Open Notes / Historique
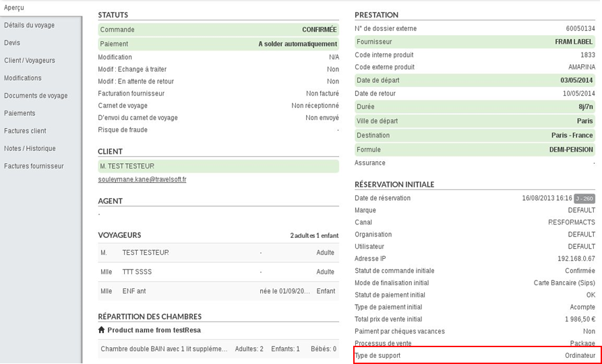 click(x=30, y=148)
